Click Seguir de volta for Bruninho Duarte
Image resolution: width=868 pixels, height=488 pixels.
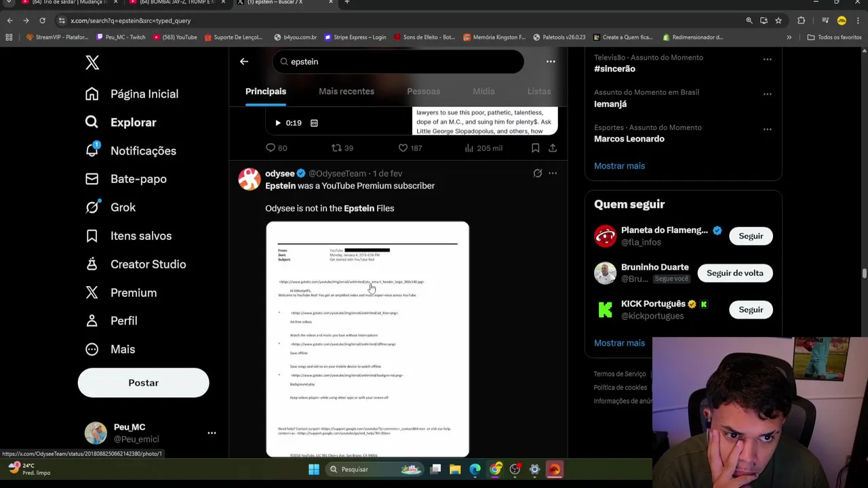pos(735,273)
